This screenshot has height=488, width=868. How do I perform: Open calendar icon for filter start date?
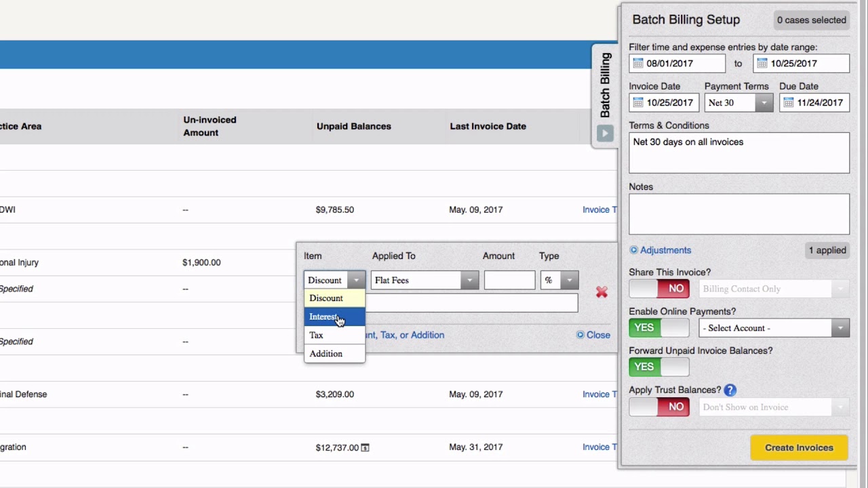point(638,64)
